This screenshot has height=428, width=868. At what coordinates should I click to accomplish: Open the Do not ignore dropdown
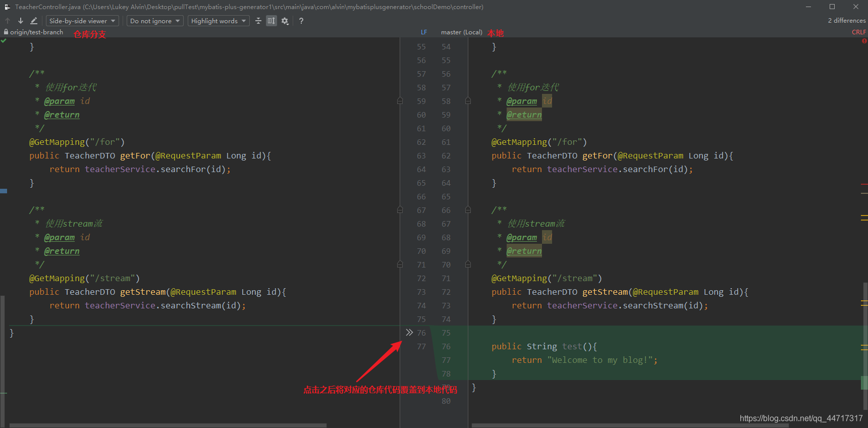coord(154,21)
